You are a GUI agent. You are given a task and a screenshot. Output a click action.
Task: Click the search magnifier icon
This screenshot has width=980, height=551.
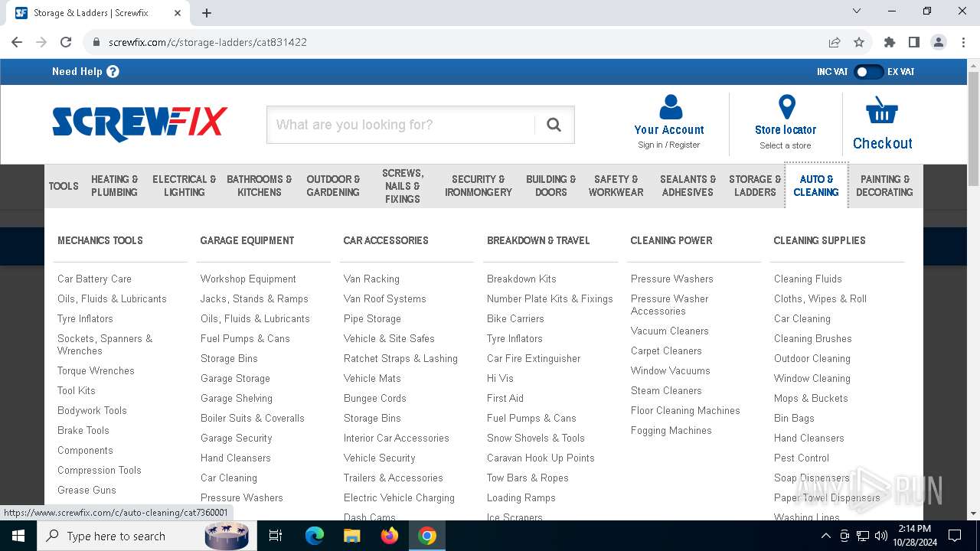554,125
